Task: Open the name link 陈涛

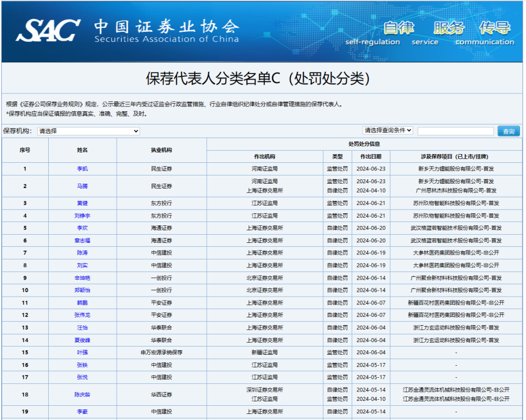Action: [x=82, y=253]
